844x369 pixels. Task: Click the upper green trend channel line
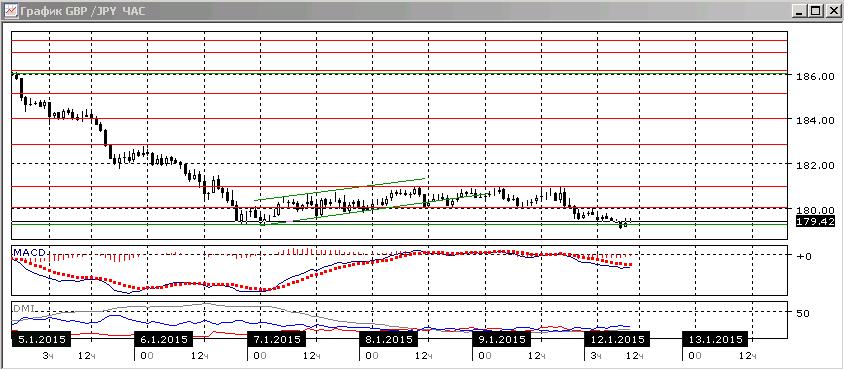340,189
